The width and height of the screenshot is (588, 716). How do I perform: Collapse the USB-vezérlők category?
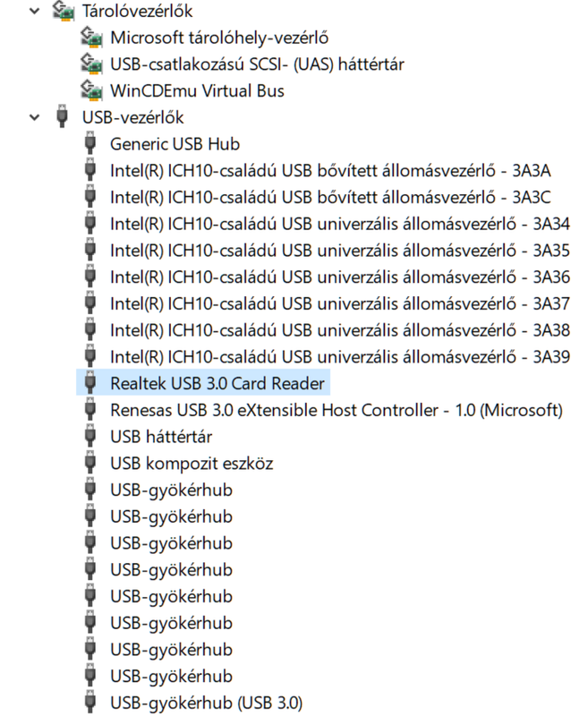click(x=34, y=116)
